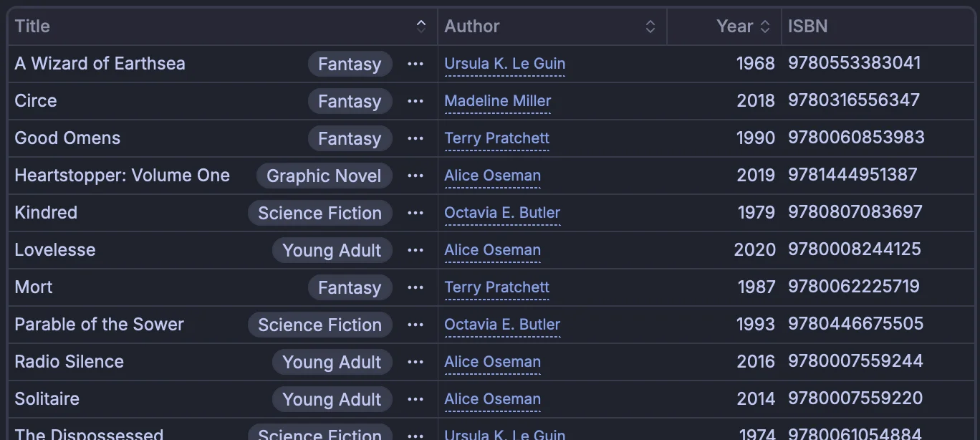The width and height of the screenshot is (980, 440).
Task: Open the options dots for Solitaire
Action: point(415,399)
